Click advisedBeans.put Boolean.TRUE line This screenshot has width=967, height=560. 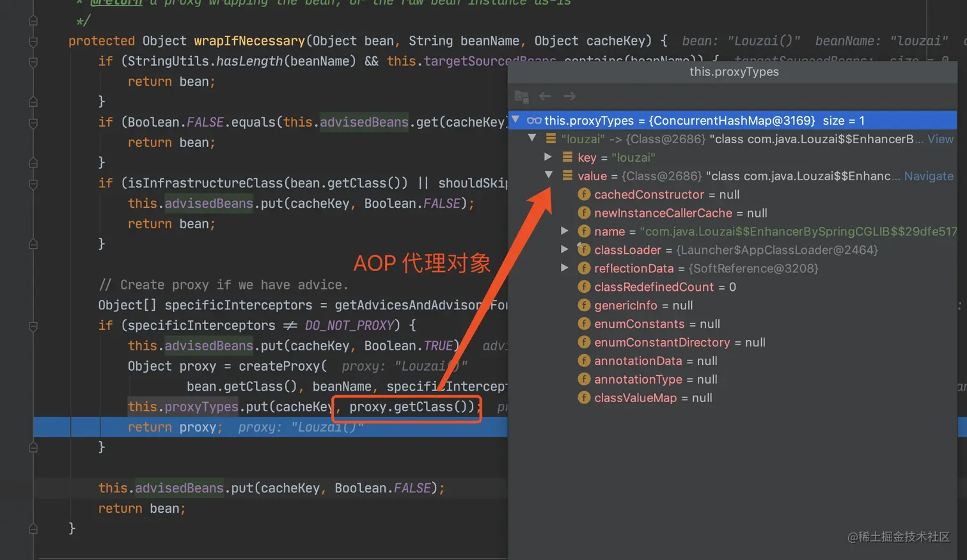(x=294, y=346)
